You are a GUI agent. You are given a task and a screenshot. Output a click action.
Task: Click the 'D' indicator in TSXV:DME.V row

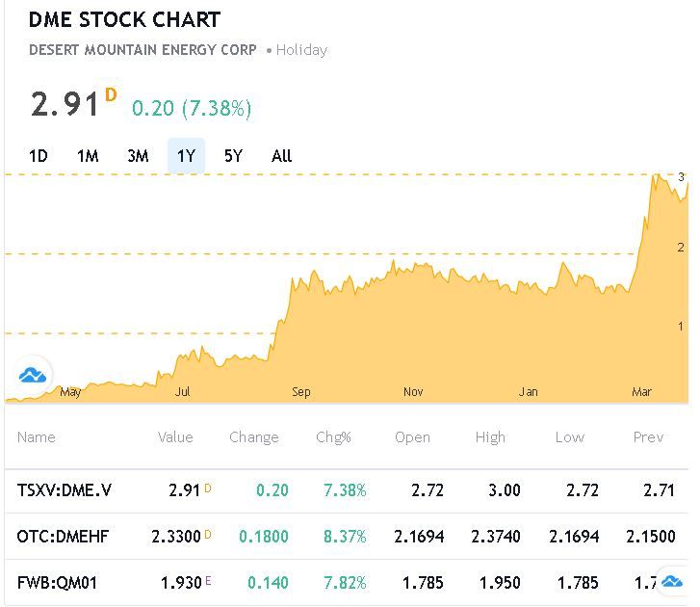[x=208, y=488]
